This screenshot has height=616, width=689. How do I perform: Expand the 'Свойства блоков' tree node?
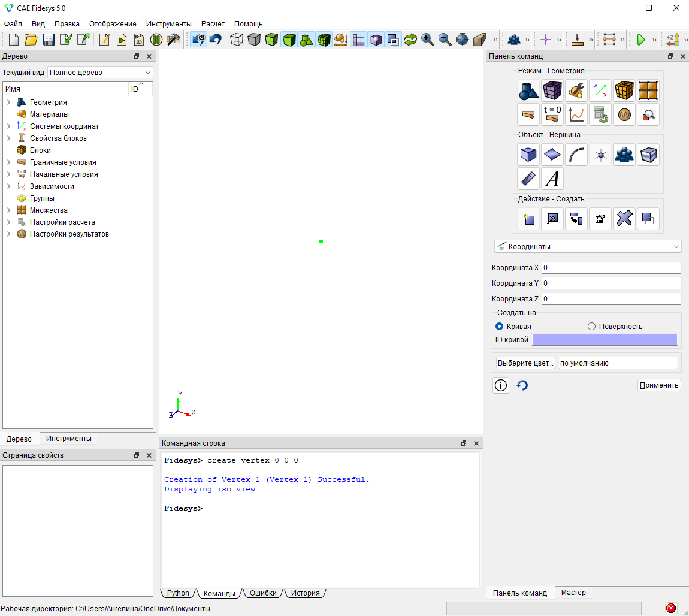coord(9,138)
